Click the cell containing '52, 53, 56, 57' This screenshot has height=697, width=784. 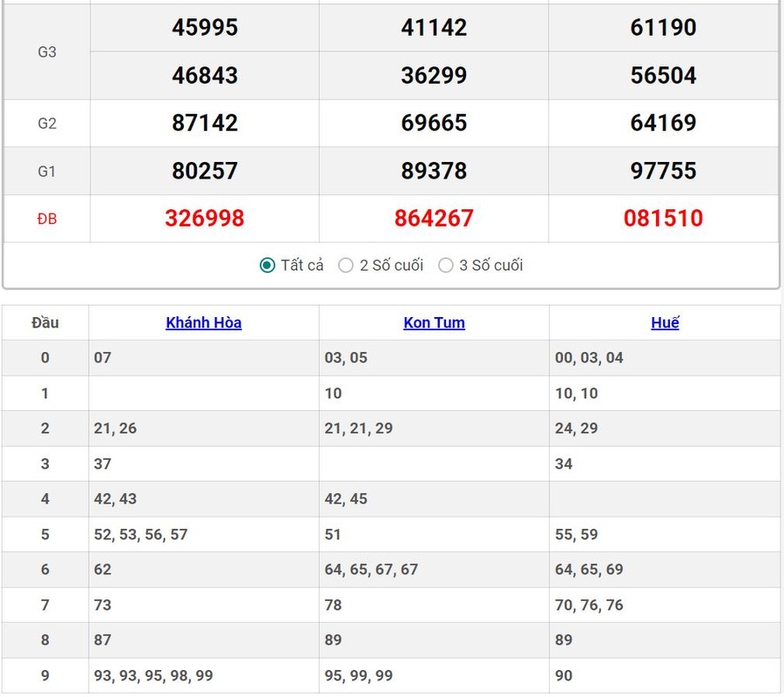[141, 535]
